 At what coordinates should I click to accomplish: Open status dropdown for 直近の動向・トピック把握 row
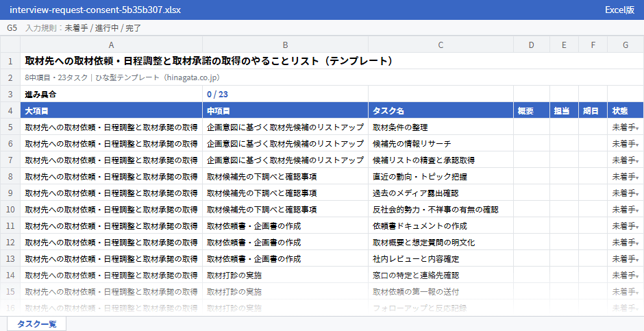pyautogui.click(x=637, y=178)
